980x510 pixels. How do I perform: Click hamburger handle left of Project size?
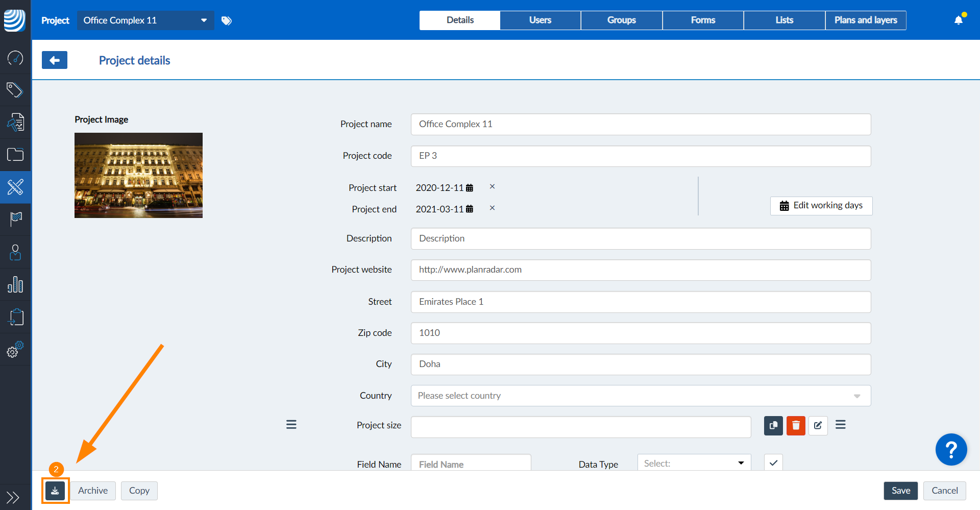[291, 425]
